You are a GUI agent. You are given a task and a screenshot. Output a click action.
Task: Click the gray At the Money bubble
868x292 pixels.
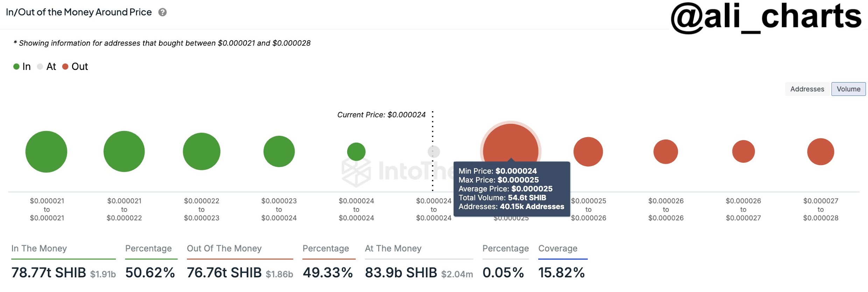[434, 151]
